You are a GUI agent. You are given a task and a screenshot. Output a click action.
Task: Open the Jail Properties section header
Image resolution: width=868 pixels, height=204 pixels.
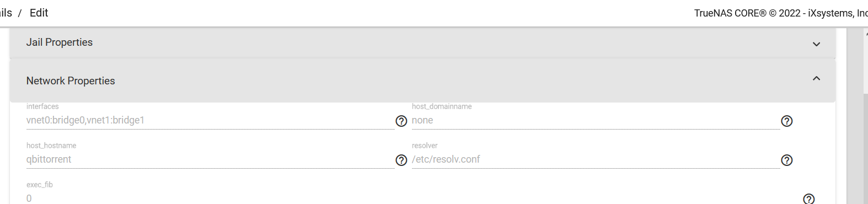[x=422, y=42]
